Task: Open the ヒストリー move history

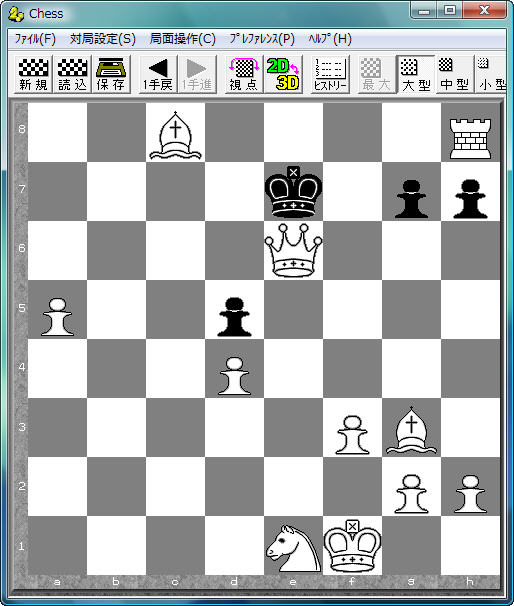Action: pos(330,74)
